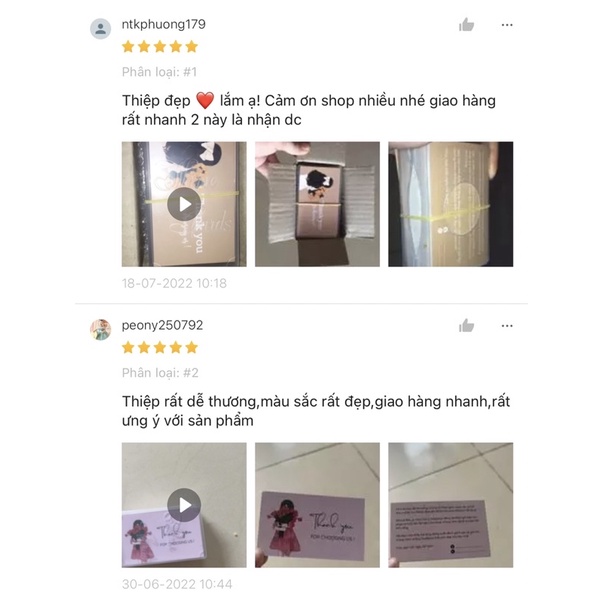Image resolution: width=602 pixels, height=602 pixels.
Task: Open the username peony250792
Action: pos(162,325)
